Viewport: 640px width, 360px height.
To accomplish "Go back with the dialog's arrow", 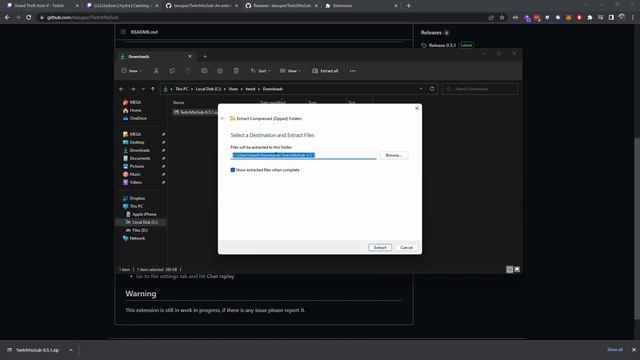I will [222, 118].
